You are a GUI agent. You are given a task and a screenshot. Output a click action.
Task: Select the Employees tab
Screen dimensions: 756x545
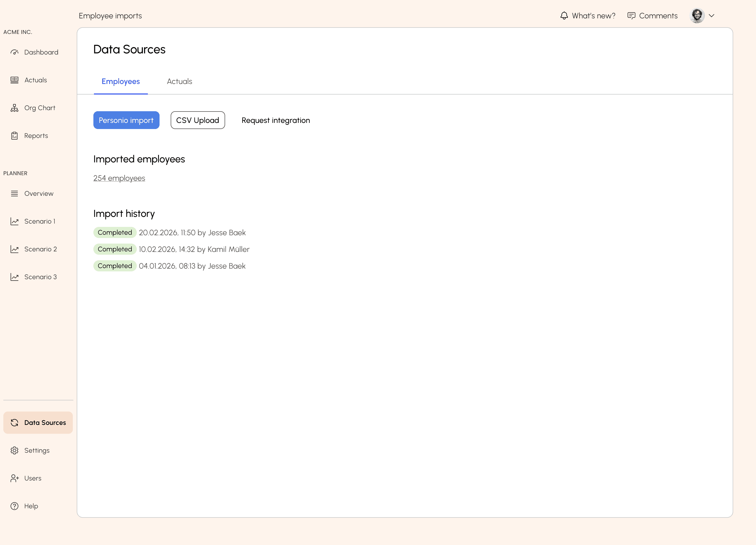tap(121, 81)
